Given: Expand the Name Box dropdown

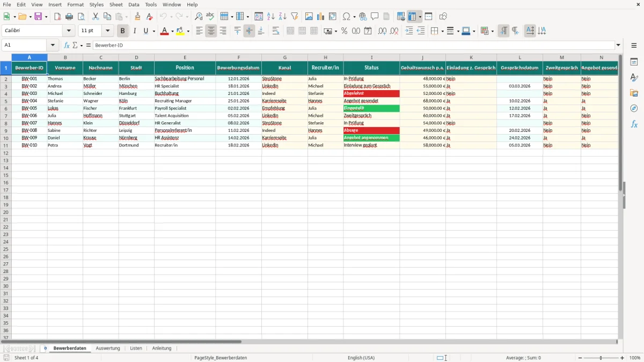Looking at the screenshot, I should (52, 45).
